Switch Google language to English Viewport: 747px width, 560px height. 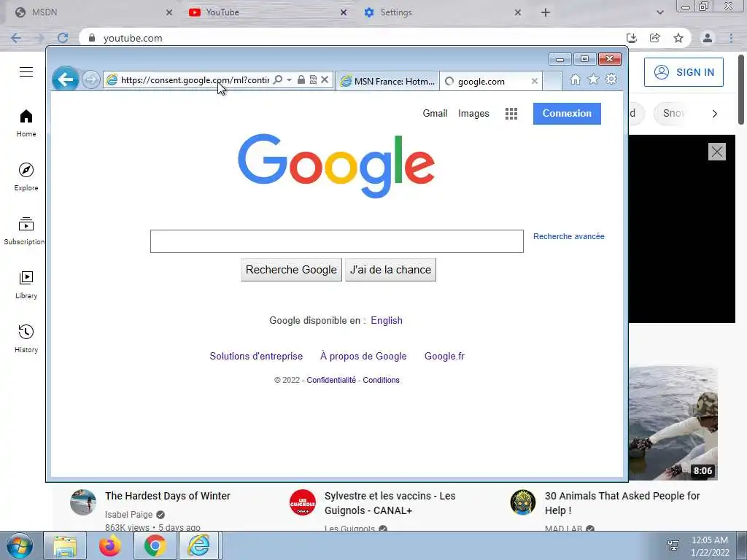tap(387, 321)
